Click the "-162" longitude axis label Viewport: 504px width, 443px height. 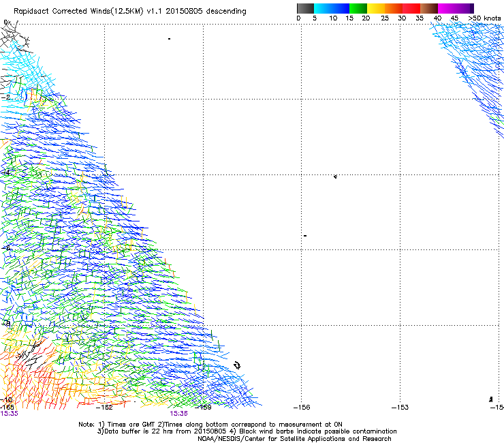pyautogui.click(x=104, y=408)
